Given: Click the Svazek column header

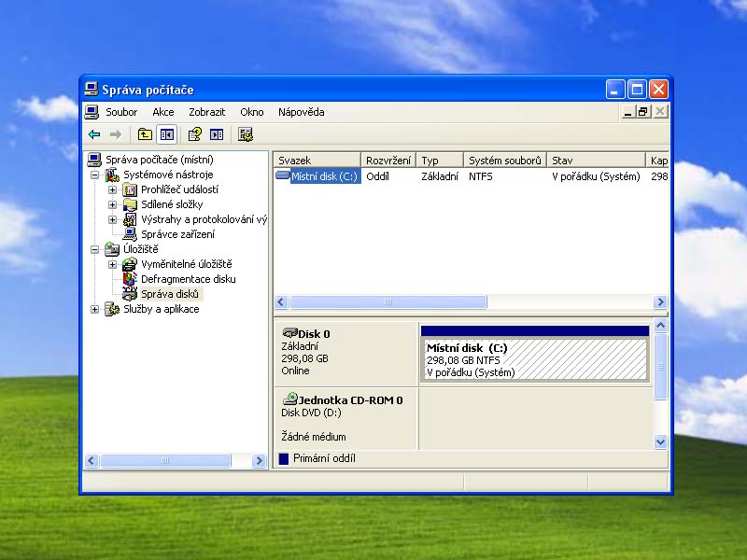Looking at the screenshot, I should coord(316,161).
